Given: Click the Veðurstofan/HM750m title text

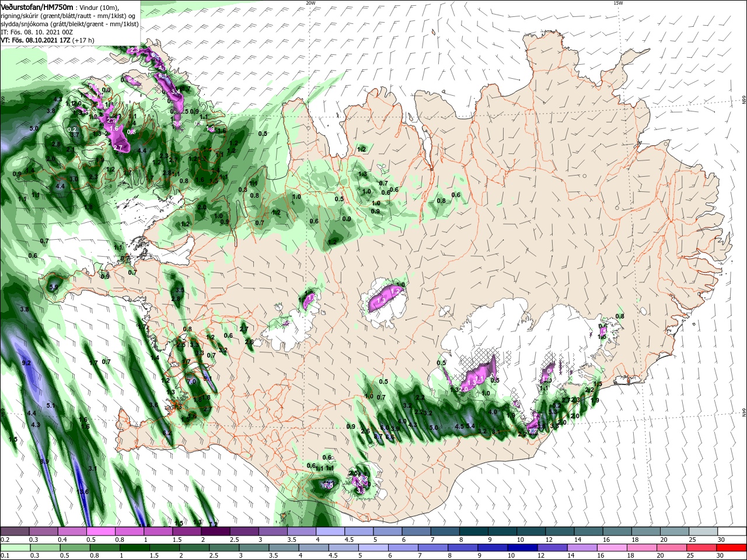Looking at the screenshot, I should (x=37, y=6).
